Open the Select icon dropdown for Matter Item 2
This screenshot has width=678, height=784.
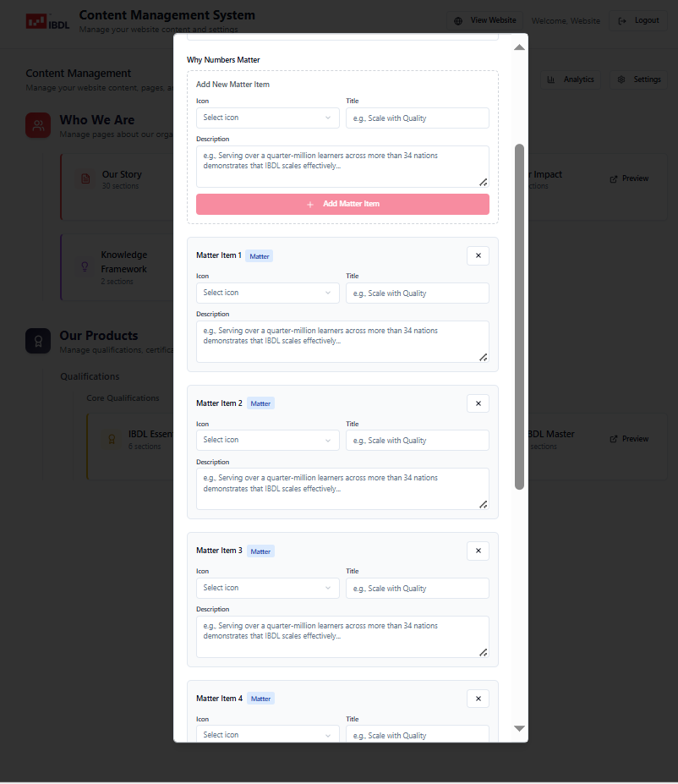pos(267,440)
